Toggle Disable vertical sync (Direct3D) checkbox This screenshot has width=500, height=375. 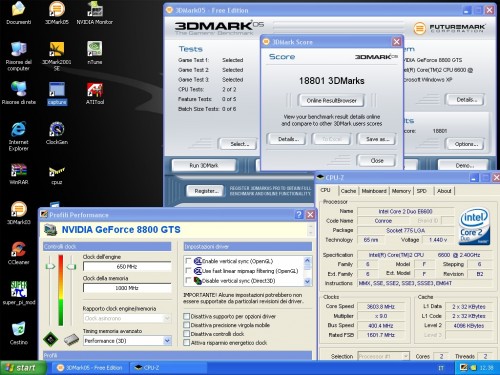pyautogui.click(x=188, y=281)
